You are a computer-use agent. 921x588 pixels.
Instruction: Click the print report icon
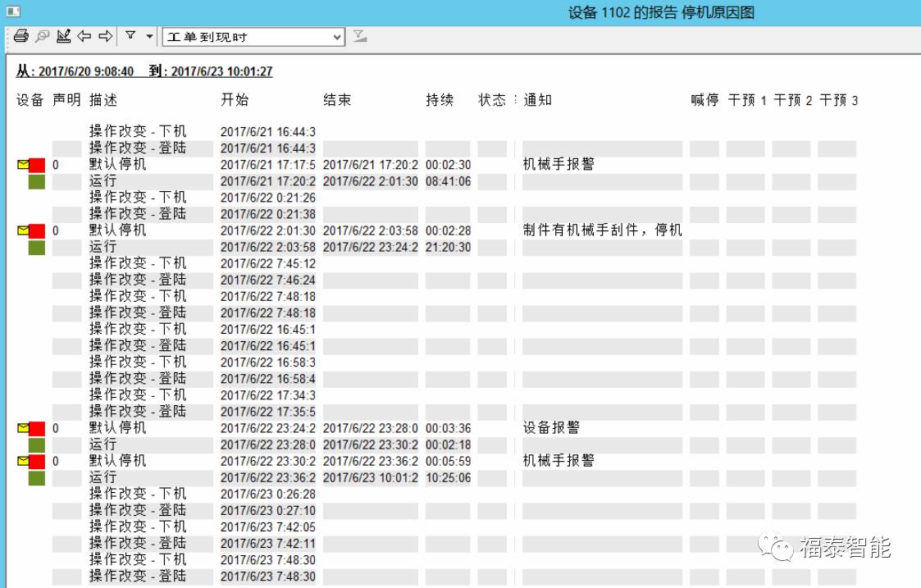tap(21, 36)
